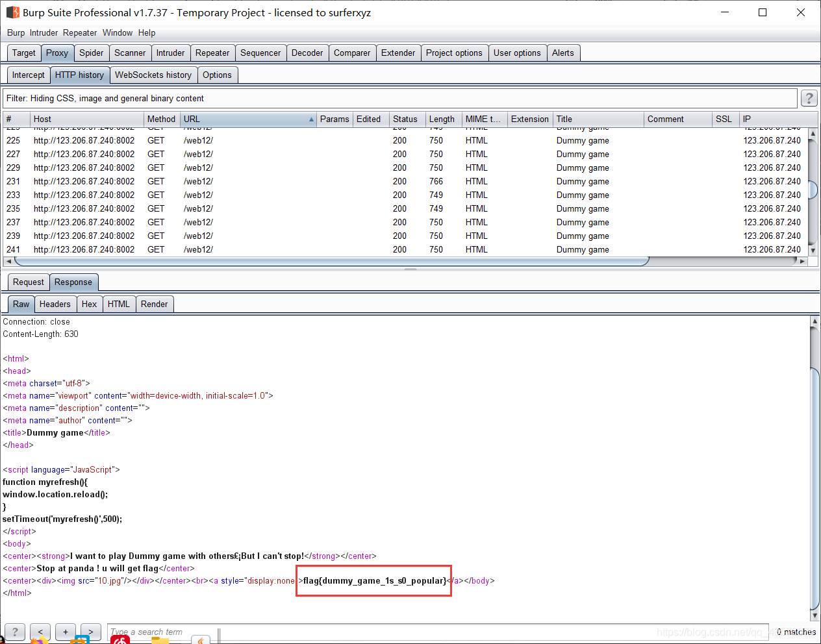Click the search help question mark button
821x644 pixels.
tap(15, 632)
